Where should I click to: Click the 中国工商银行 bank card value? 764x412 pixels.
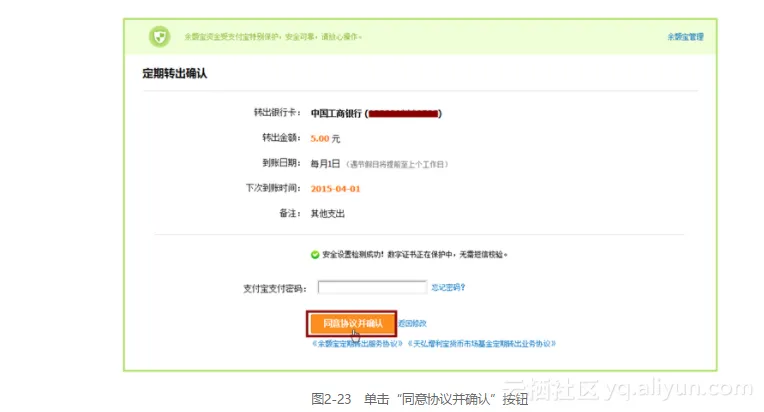click(376, 113)
